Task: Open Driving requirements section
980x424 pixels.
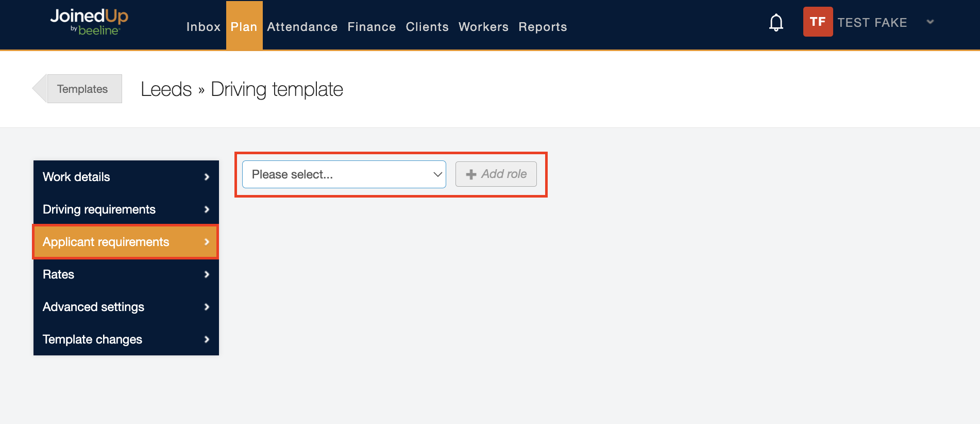Action: (99, 209)
